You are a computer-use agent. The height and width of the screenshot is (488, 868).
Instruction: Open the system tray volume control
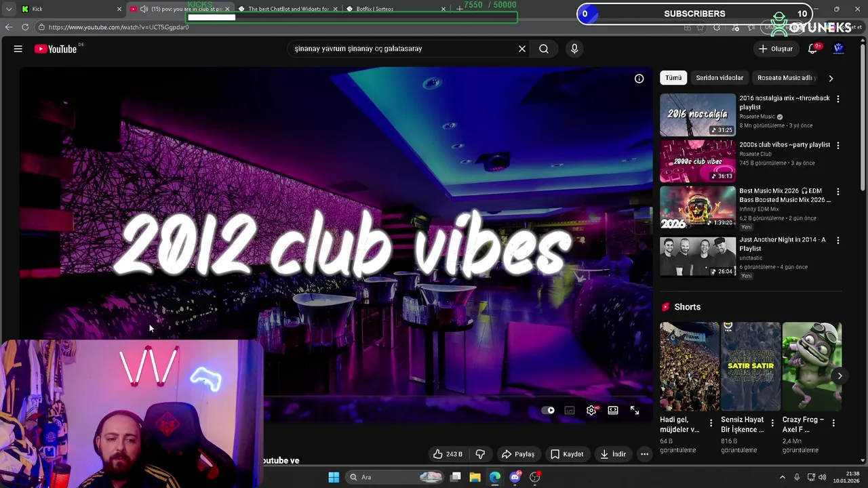point(822,477)
